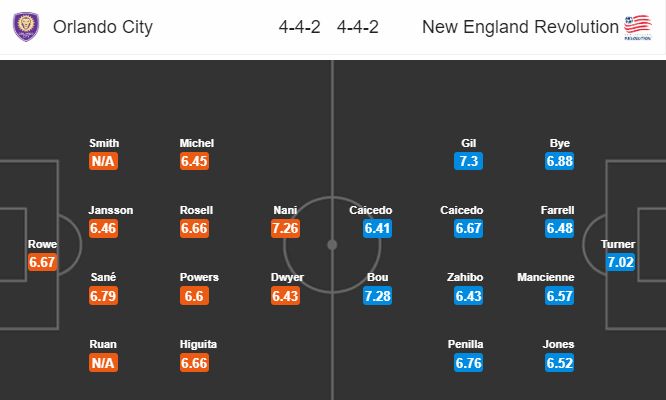Select Nani's 7.26 rating badge
This screenshot has height=400, width=666.
[285, 228]
